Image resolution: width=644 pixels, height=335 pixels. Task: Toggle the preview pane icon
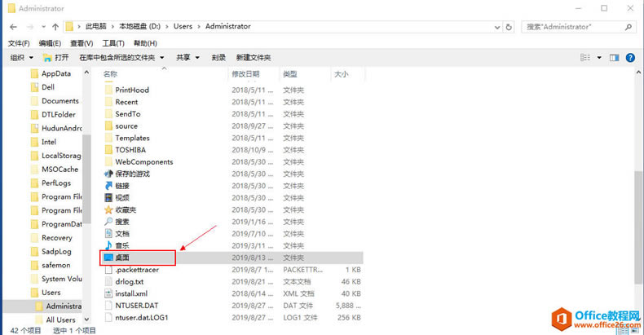click(x=615, y=58)
